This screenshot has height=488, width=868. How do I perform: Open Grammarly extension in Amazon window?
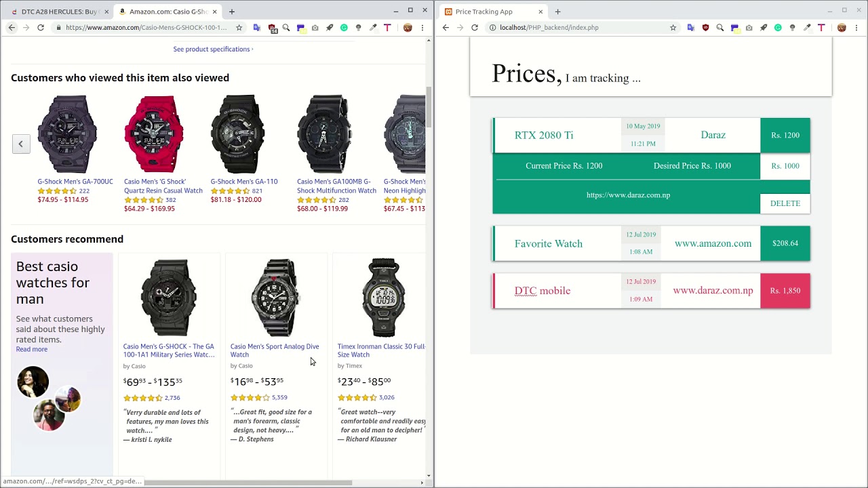(344, 28)
